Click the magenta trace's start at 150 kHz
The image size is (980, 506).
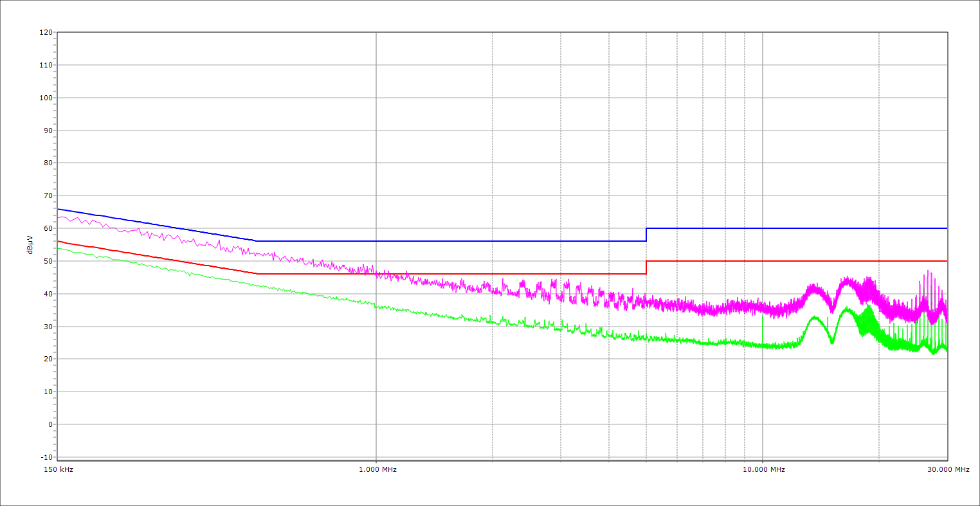(59, 217)
